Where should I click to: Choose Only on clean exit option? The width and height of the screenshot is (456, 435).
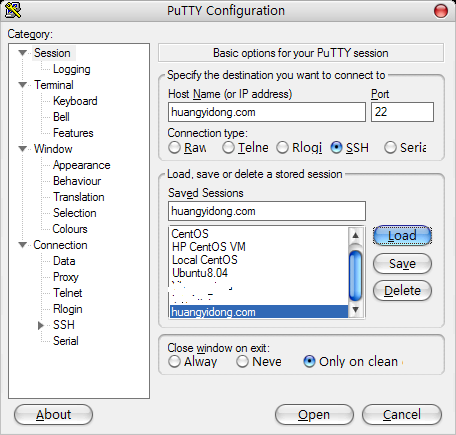(x=309, y=361)
